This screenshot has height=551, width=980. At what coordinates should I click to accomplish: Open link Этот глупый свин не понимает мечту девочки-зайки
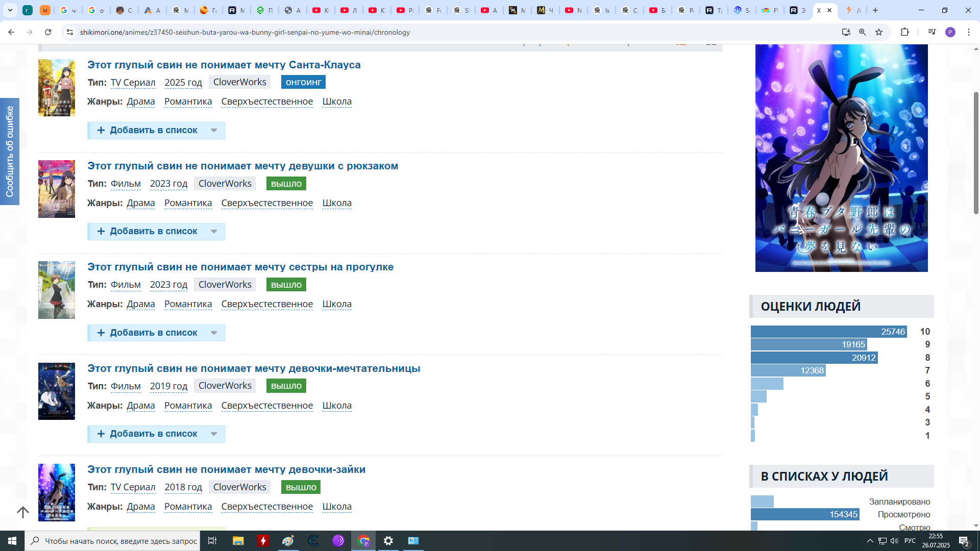(x=226, y=469)
